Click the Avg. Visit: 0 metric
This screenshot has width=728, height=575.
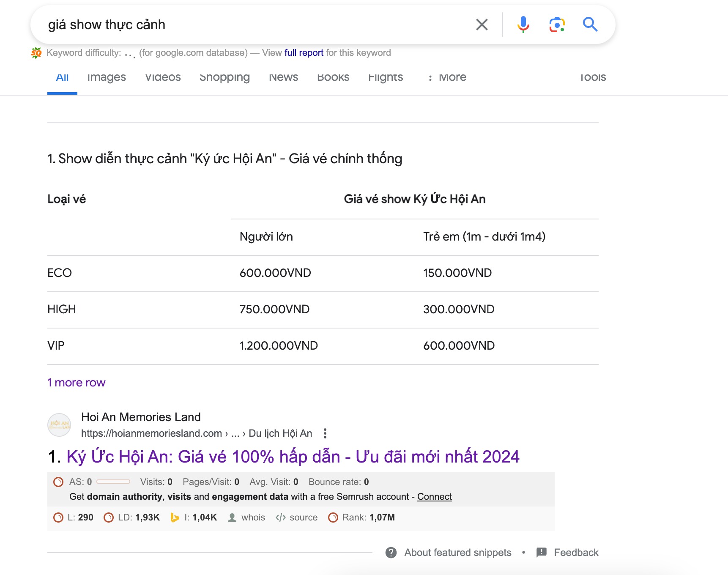(274, 482)
